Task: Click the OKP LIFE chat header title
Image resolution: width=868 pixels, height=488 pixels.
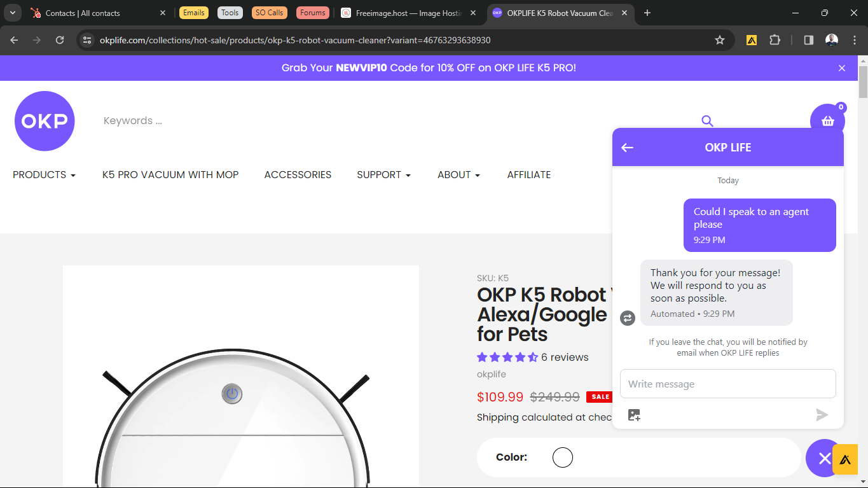Action: coord(728,148)
